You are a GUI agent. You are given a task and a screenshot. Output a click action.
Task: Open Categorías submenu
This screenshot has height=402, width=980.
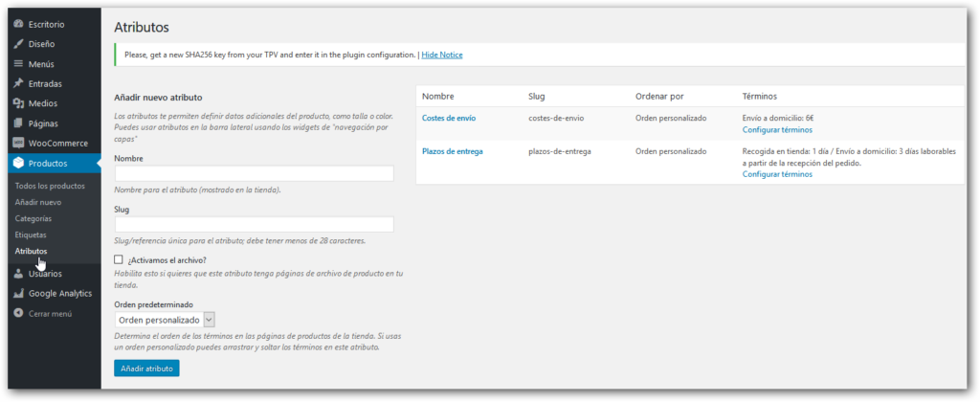click(x=33, y=218)
